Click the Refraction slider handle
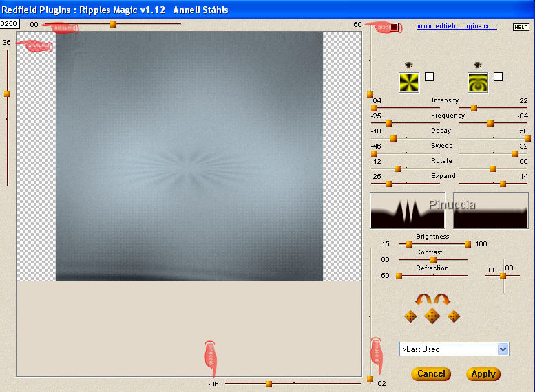The width and height of the screenshot is (535, 392). [399, 276]
